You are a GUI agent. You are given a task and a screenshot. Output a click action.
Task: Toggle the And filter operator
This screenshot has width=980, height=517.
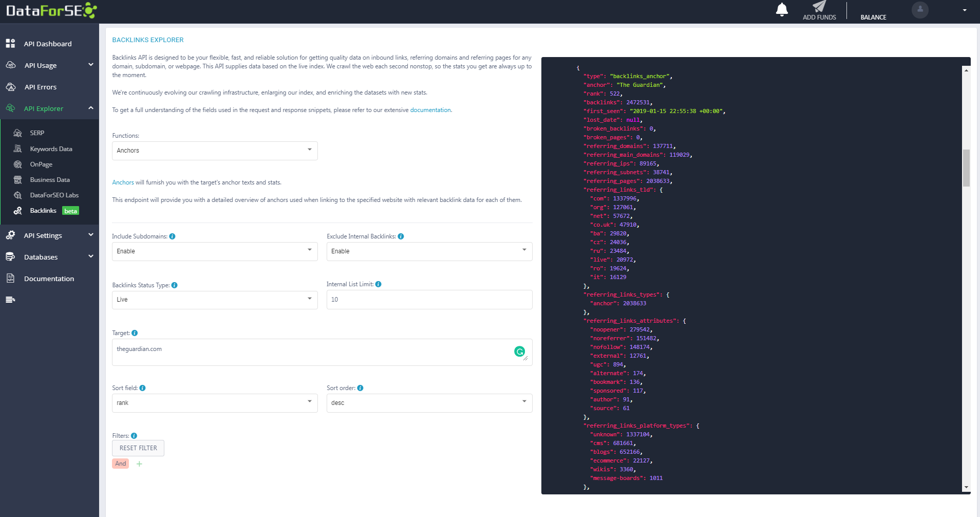pyautogui.click(x=121, y=464)
